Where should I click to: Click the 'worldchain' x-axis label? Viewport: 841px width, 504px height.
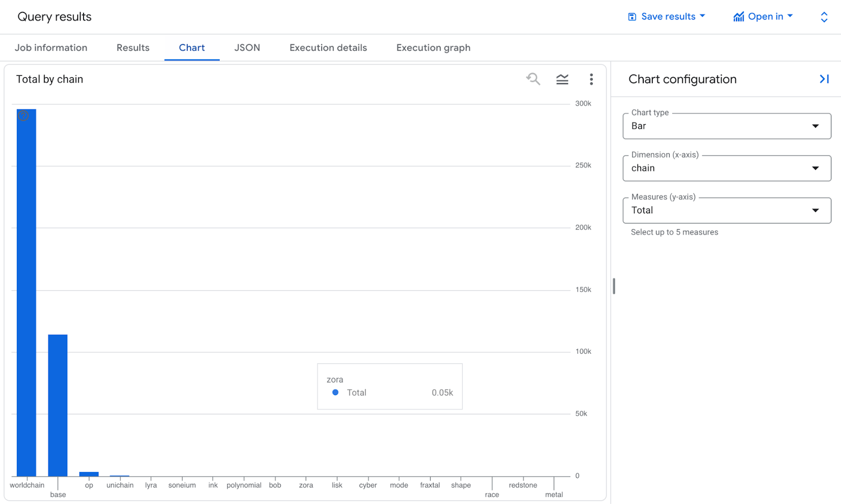(x=27, y=485)
